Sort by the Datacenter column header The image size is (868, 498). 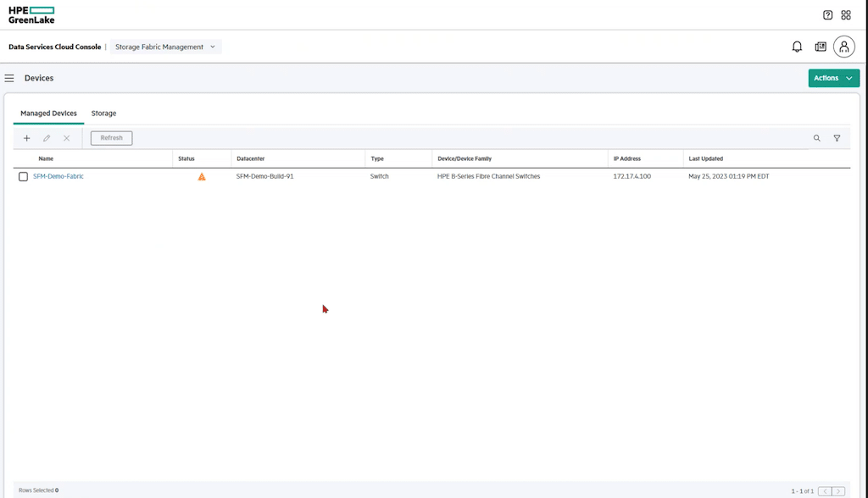click(250, 159)
